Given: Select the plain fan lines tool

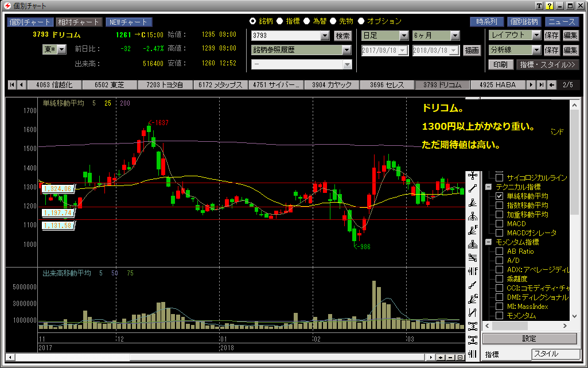Looking at the screenshot, I should 473,203.
